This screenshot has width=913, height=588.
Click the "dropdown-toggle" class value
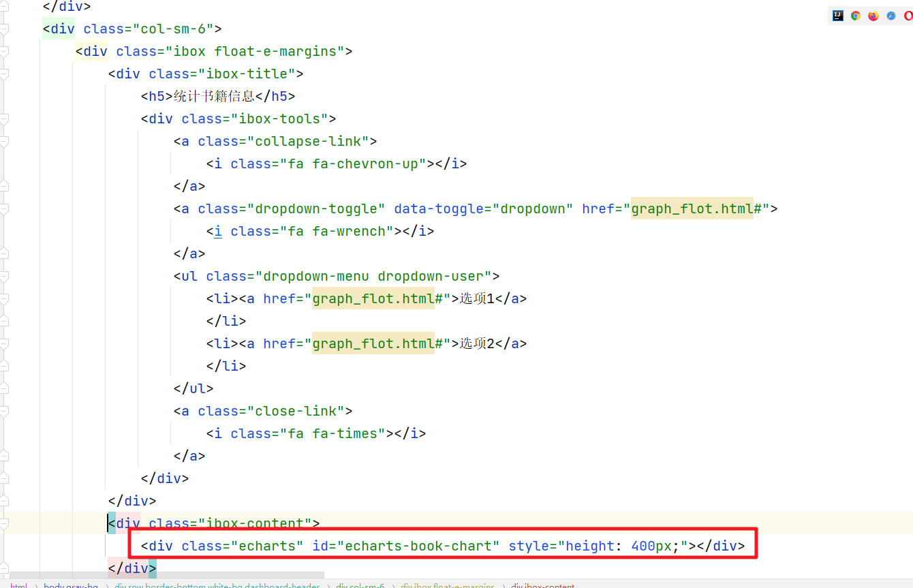[316, 208]
